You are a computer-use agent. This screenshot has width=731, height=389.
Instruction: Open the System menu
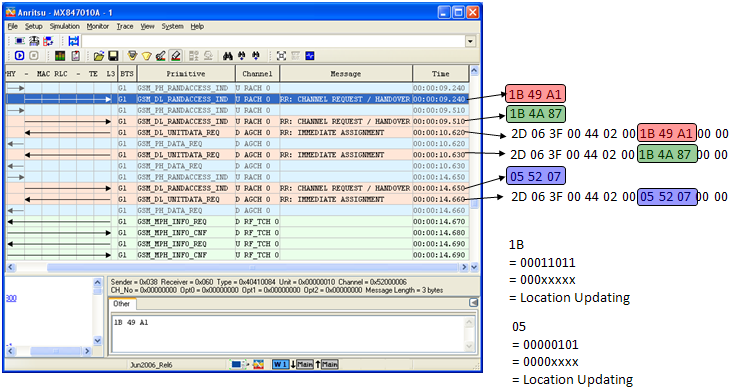pos(172,27)
